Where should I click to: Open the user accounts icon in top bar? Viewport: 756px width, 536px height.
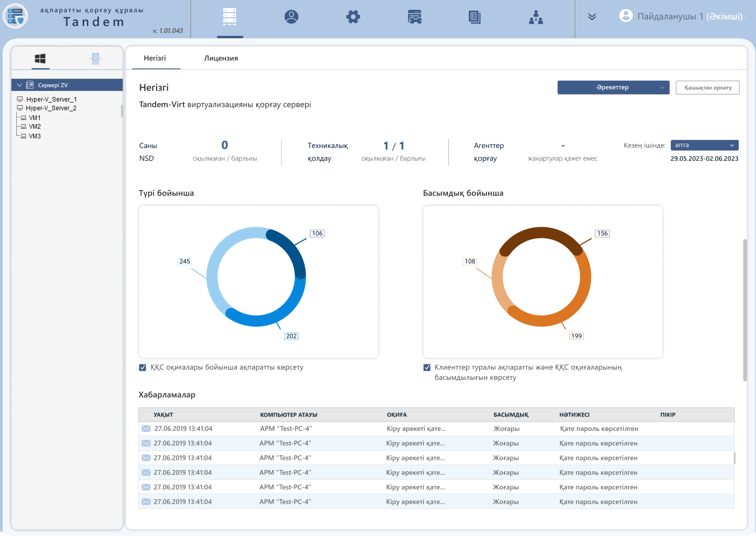tap(291, 17)
